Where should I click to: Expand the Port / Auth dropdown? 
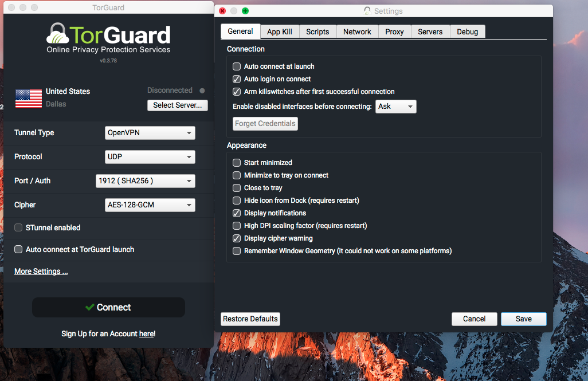(x=146, y=180)
